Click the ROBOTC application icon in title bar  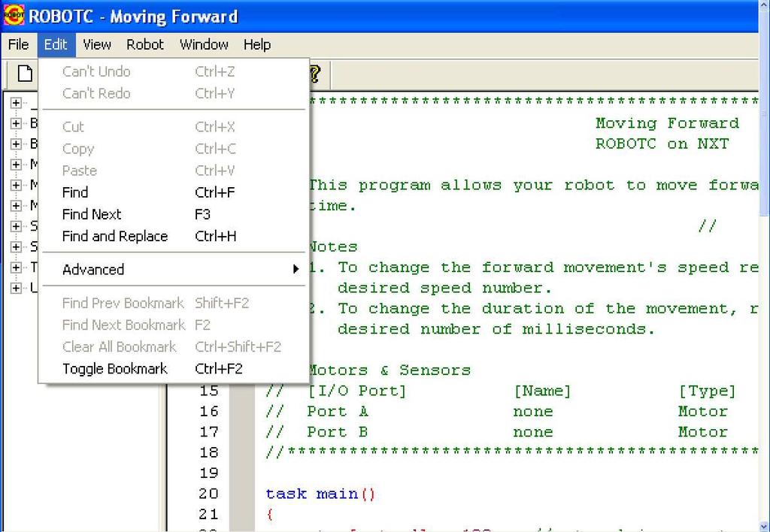[x=14, y=15]
